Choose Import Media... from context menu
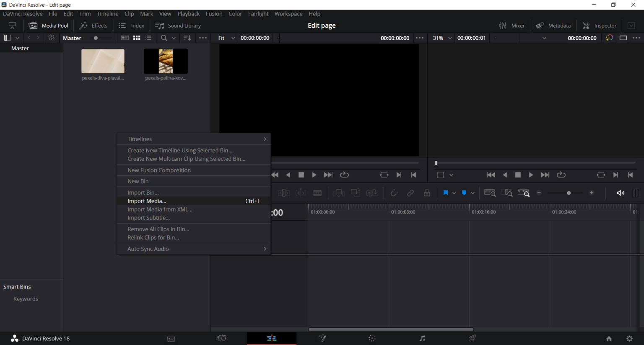The width and height of the screenshot is (644, 345). click(194, 201)
